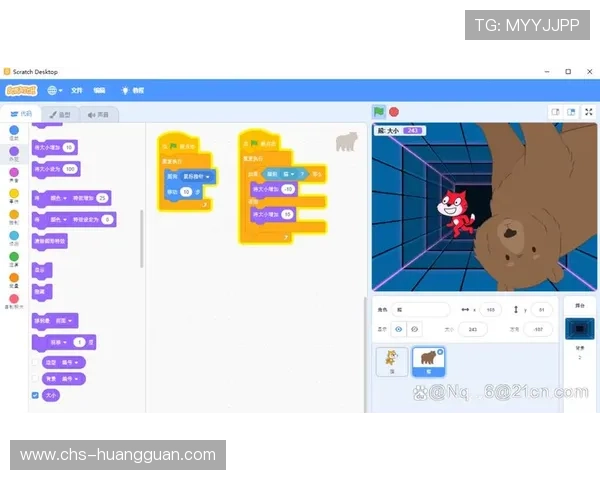Select the magenta Sound category circle
Viewport: 600px width, 480px height.
click(x=14, y=172)
